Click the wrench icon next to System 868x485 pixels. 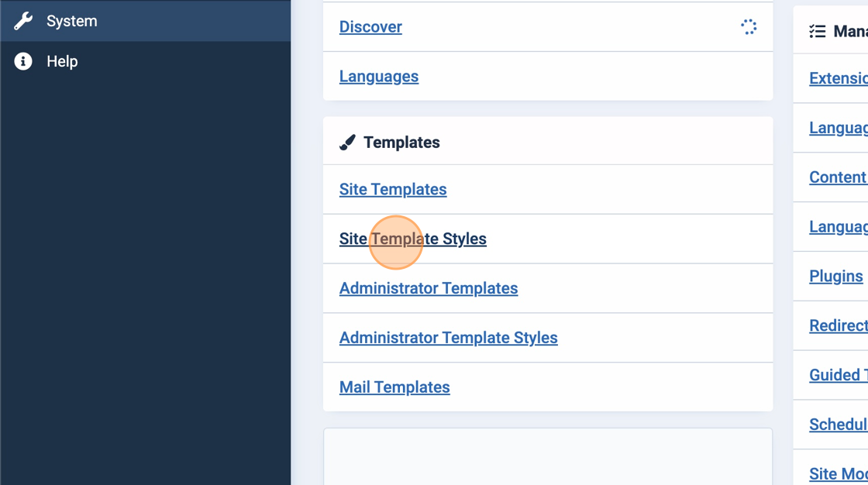coord(23,21)
